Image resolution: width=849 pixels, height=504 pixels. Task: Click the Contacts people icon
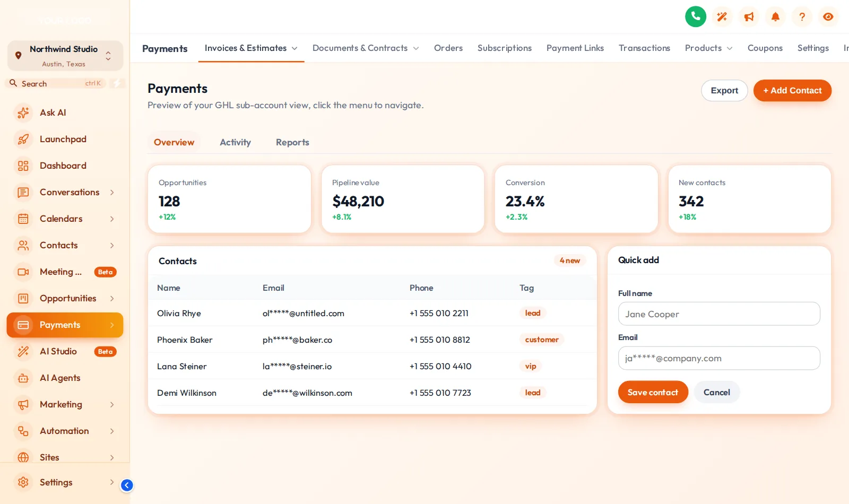[x=23, y=245]
